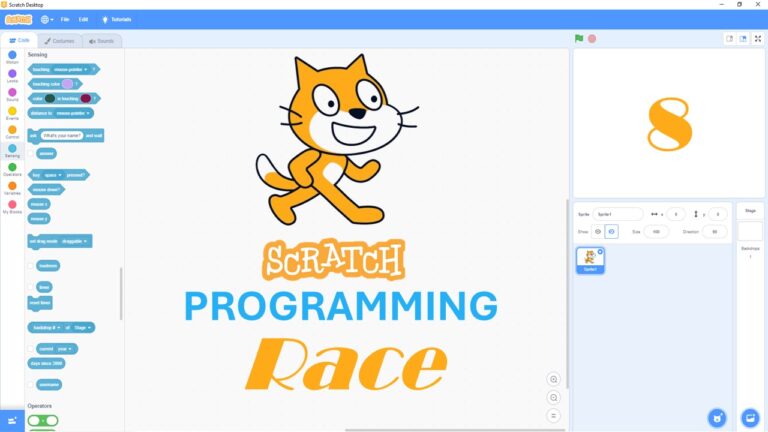Open the draggable dropdown in drag mode block
Image resolution: width=768 pixels, height=432 pixels.
tap(74, 241)
